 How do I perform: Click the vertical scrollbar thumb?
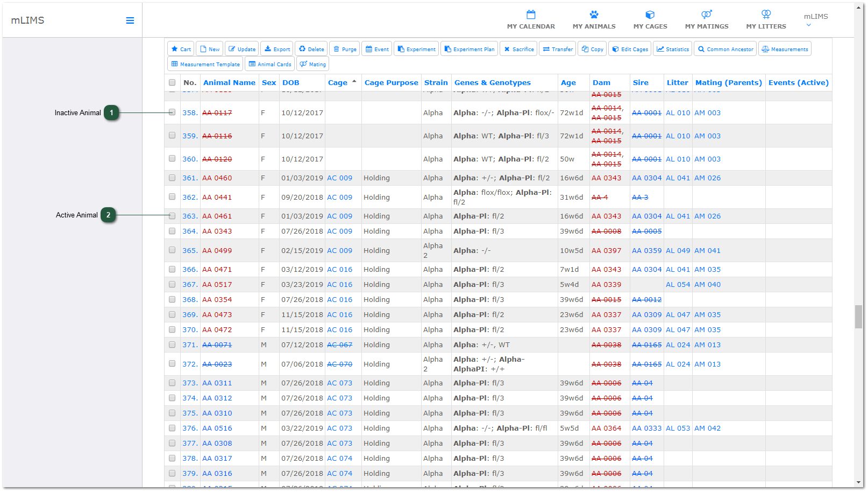coord(858,317)
